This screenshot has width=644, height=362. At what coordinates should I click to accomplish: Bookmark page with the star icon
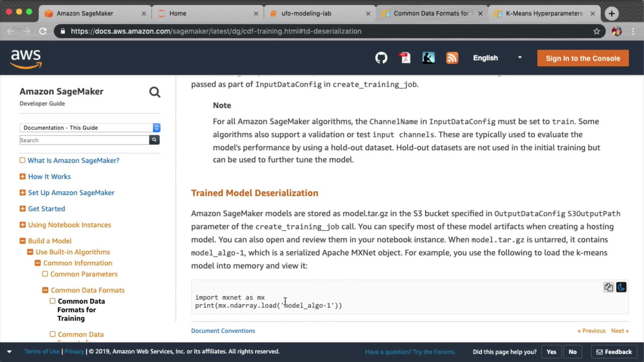click(596, 31)
